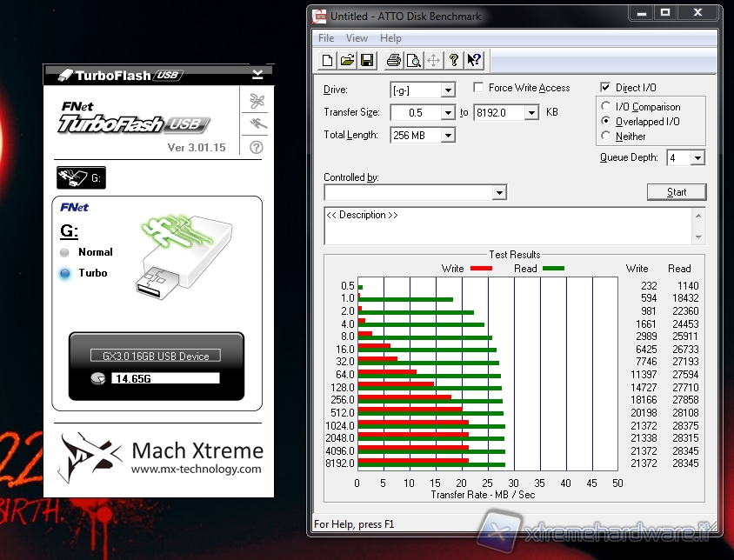This screenshot has width=734, height=560.
Task: Click the Open folder toolbar icon
Action: pos(347,60)
